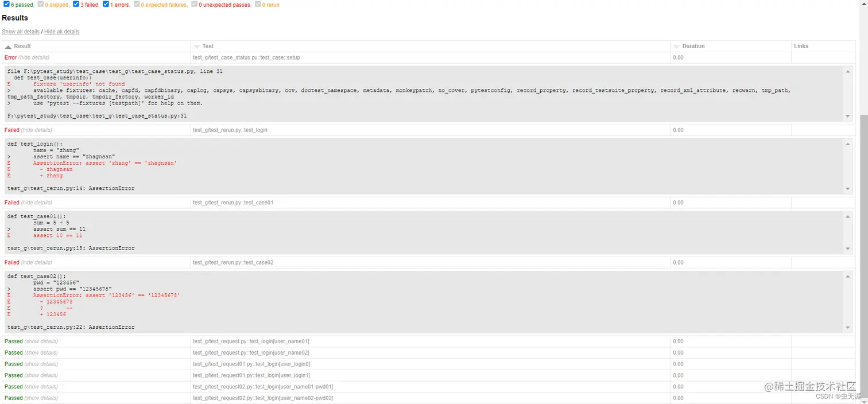
Task: Click log line 'assert 10 == 11'
Action: [x=57, y=235]
